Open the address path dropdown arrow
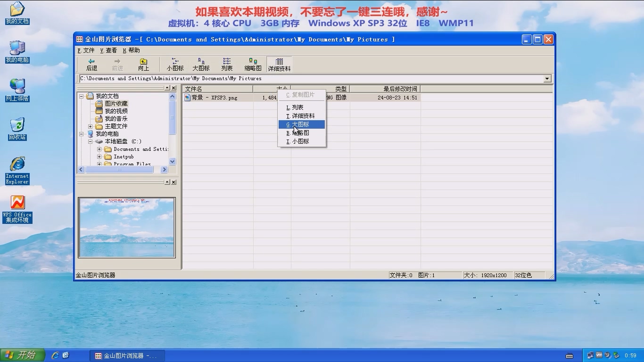Screen dimensions: 644x362 click(547, 79)
